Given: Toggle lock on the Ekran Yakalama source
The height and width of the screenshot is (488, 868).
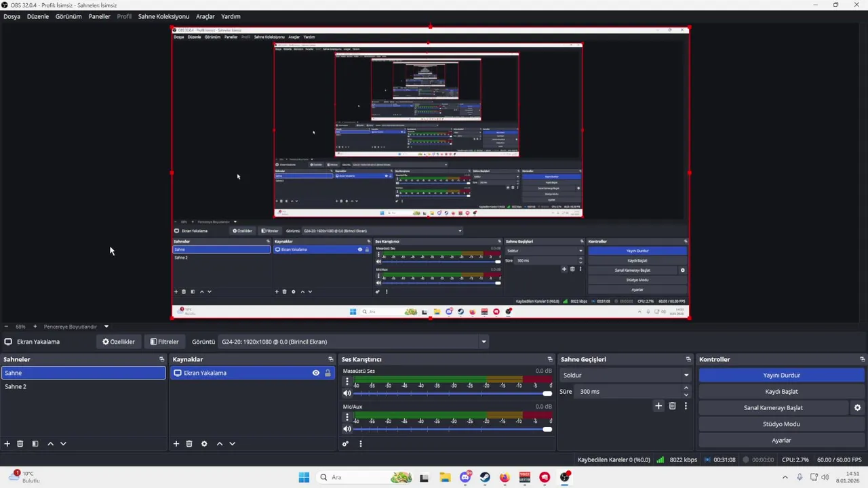Looking at the screenshot, I should coord(328,373).
